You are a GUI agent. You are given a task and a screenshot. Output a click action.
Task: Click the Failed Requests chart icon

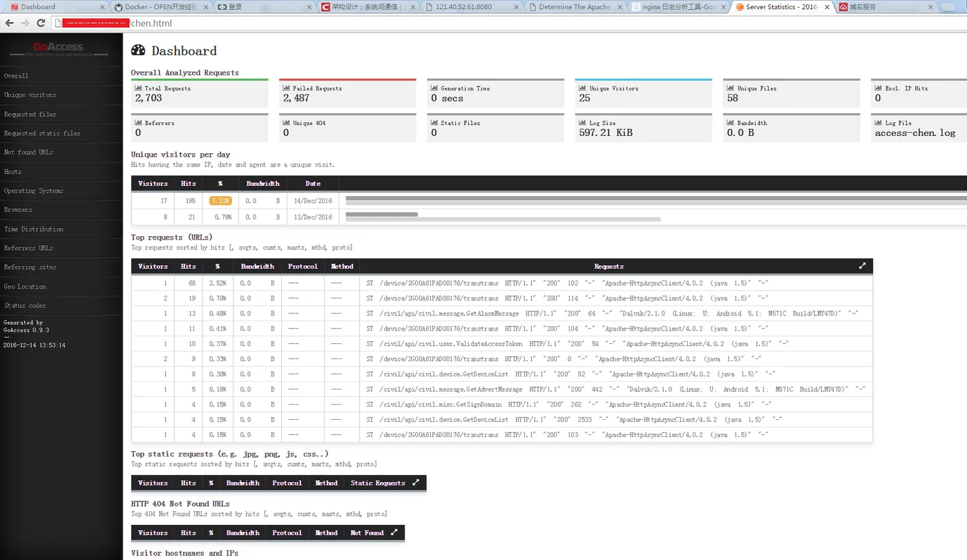click(x=287, y=88)
